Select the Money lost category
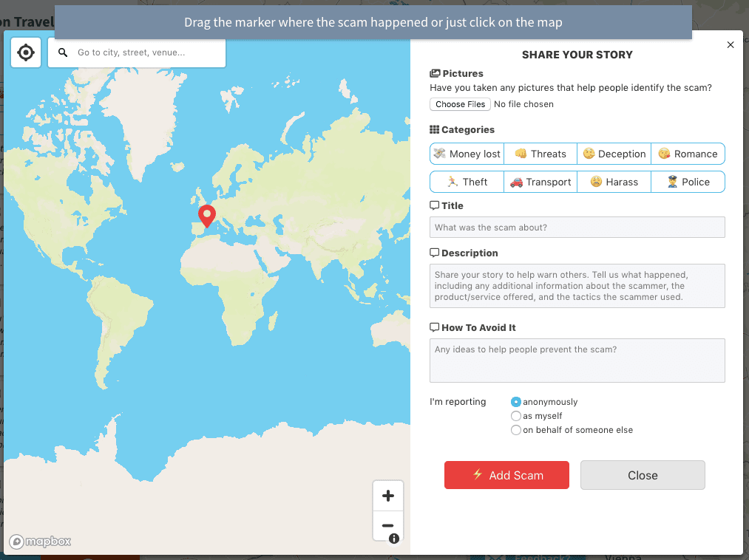Viewport: 749px width, 560px height. pos(467,154)
